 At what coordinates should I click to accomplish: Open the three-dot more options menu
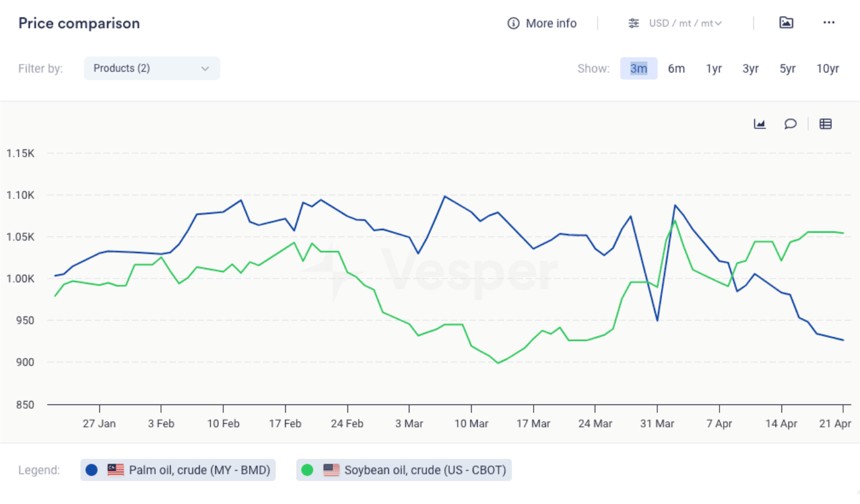[x=829, y=23]
